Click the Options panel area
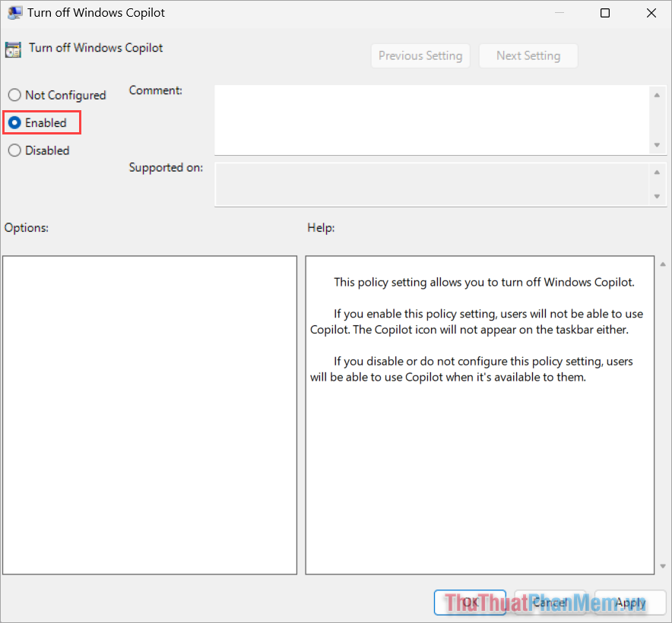 pos(148,414)
